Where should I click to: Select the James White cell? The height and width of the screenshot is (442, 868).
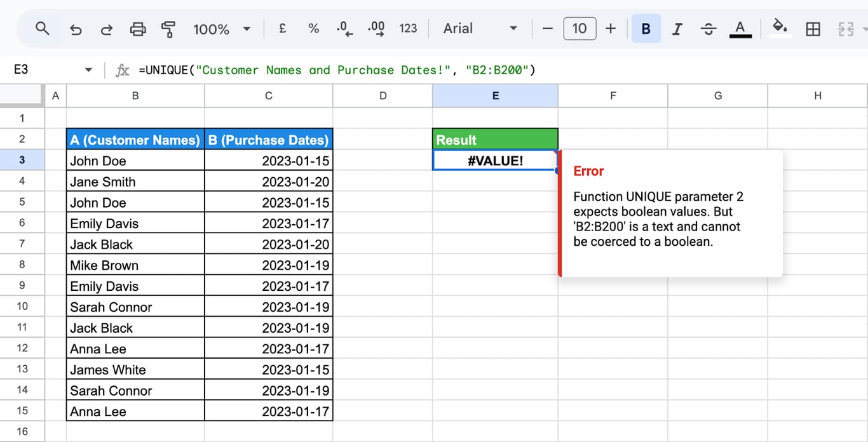coord(135,370)
